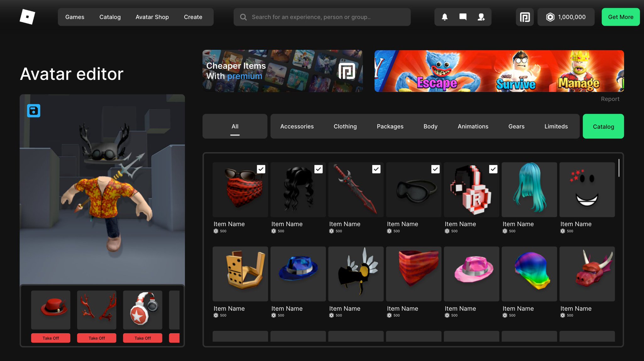The image size is (644, 361).
Task: Click the red antlers equipped thumbnail
Action: tap(97, 310)
